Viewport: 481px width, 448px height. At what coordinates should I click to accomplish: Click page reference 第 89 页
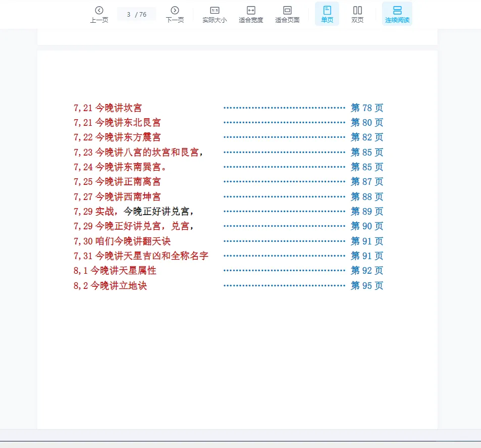[367, 211]
